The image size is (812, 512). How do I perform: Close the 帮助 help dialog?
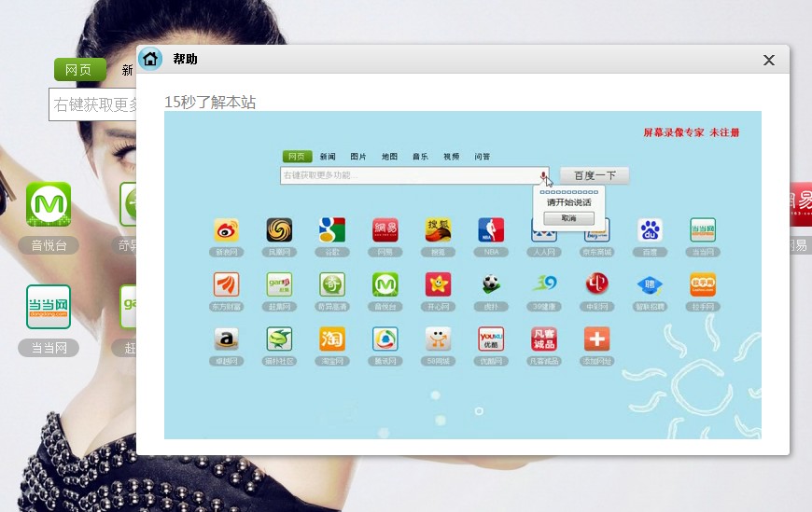pos(769,60)
